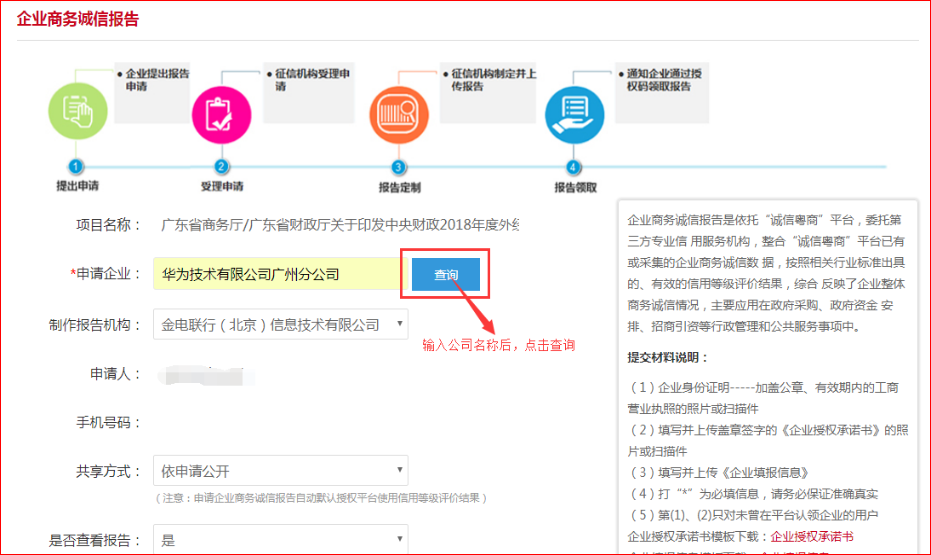Open the 共享方式 dropdown
The height and width of the screenshot is (555, 931).
coord(281,471)
